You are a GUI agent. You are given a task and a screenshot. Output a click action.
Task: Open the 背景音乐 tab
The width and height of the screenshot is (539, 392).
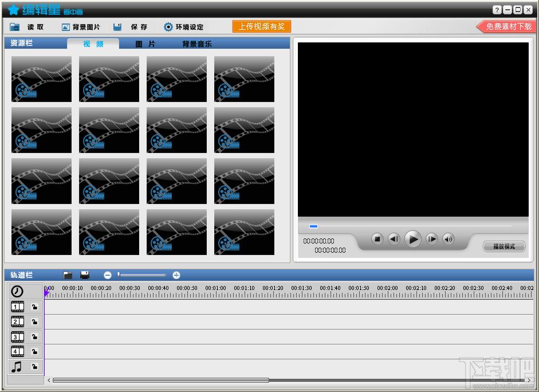click(x=197, y=44)
